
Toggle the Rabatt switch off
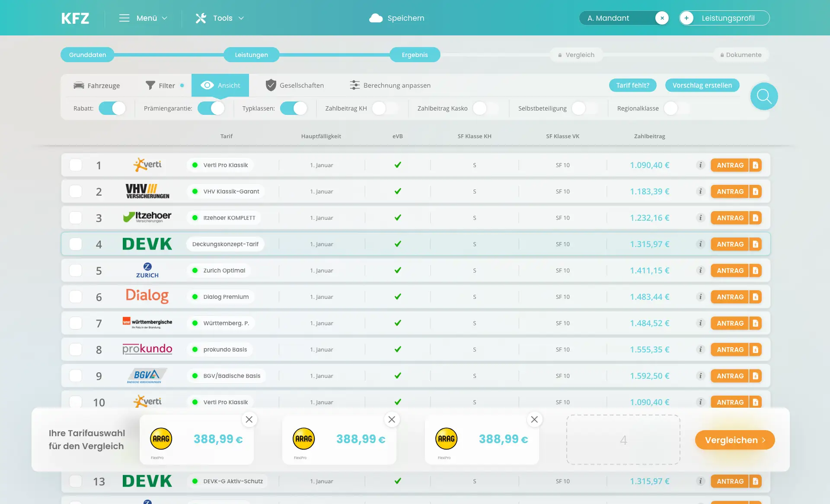[x=112, y=108]
